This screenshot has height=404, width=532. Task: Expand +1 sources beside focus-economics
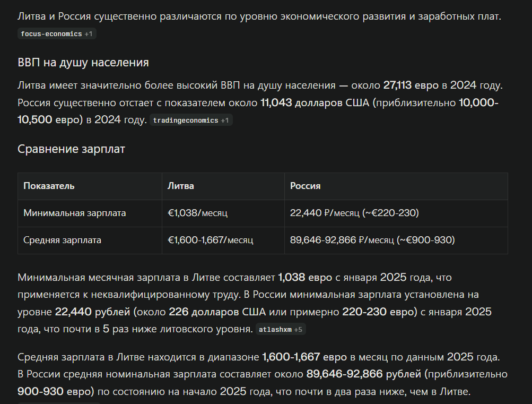coord(89,34)
